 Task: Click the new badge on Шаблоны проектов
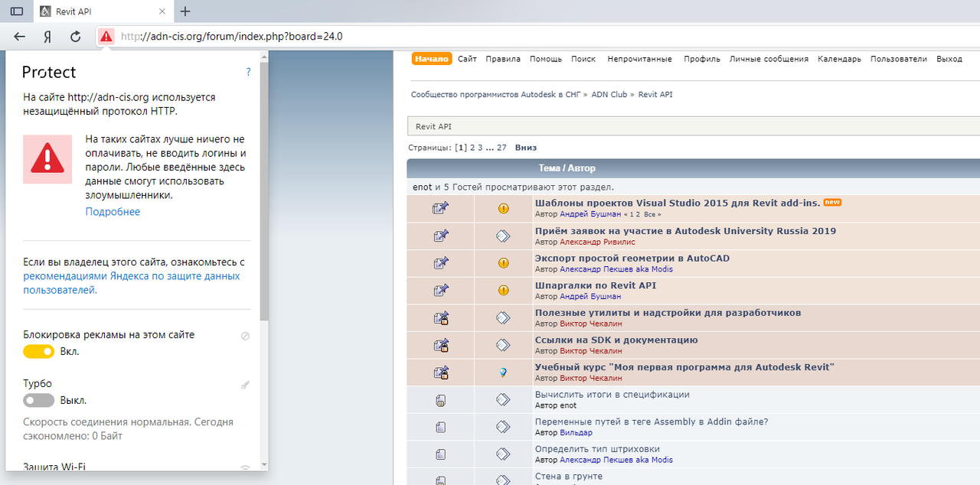click(x=832, y=203)
